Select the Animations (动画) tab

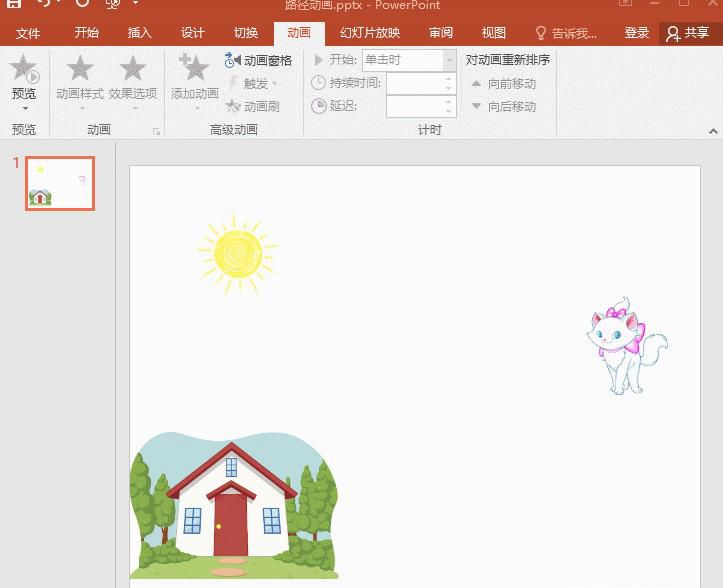(299, 33)
